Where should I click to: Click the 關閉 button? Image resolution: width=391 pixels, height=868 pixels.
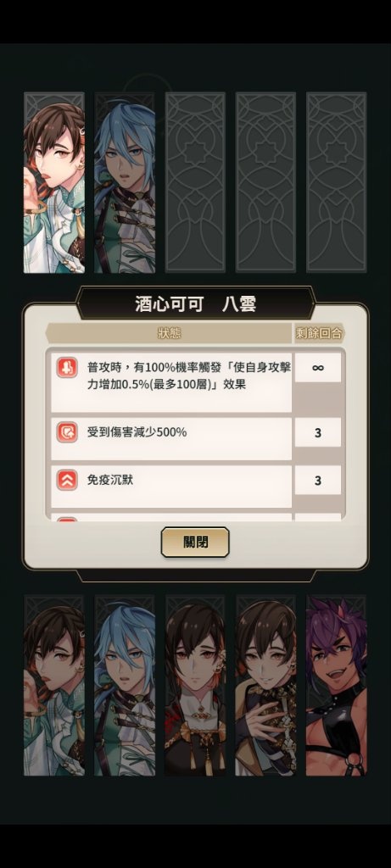[x=195, y=542]
